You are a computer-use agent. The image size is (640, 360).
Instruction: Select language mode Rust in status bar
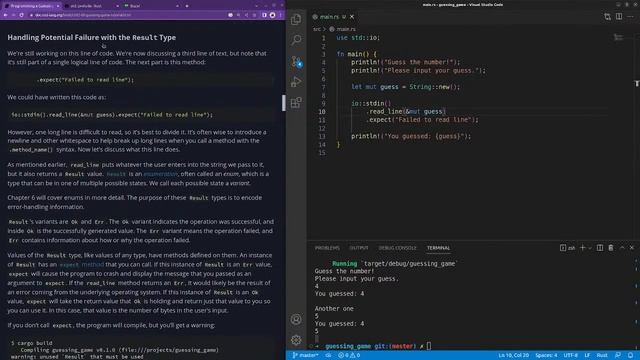pyautogui.click(x=602, y=355)
